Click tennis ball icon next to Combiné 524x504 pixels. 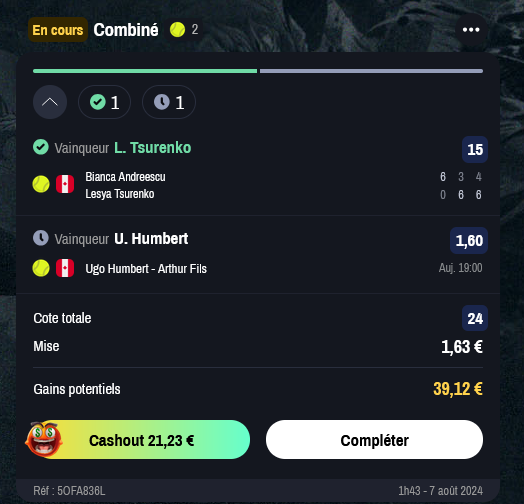coord(177,30)
